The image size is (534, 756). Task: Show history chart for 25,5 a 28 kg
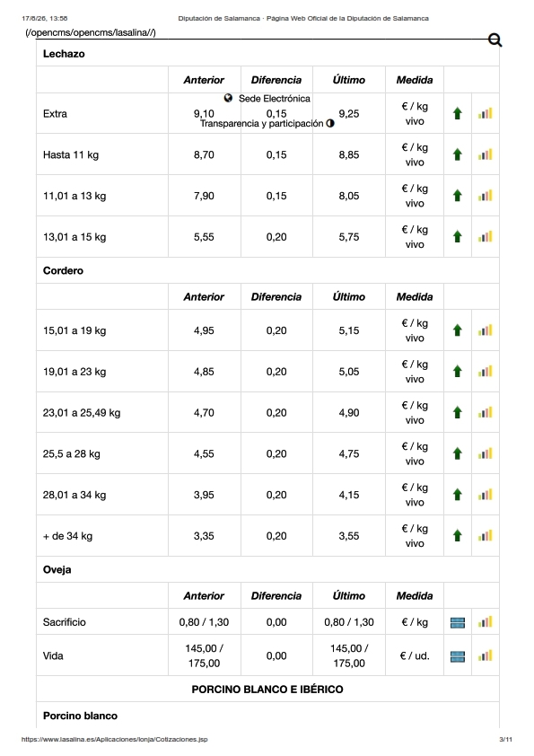pos(486,453)
